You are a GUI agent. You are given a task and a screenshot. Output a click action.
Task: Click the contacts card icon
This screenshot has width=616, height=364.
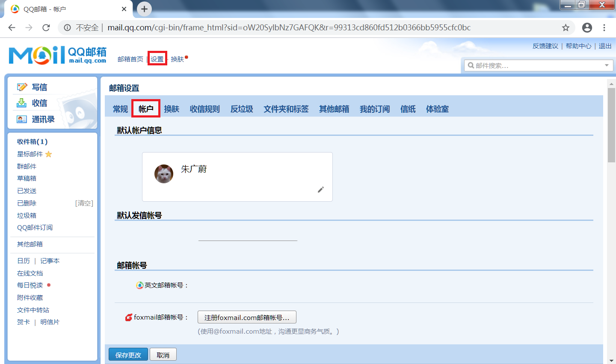(22, 119)
